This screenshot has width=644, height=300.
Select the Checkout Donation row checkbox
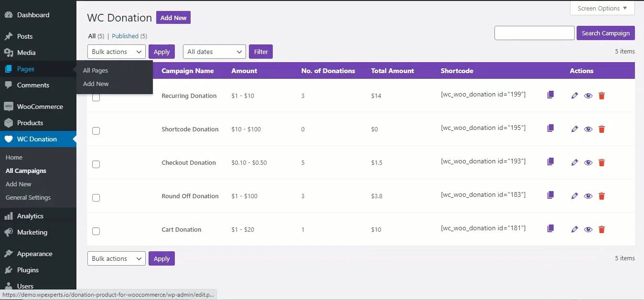tap(96, 164)
